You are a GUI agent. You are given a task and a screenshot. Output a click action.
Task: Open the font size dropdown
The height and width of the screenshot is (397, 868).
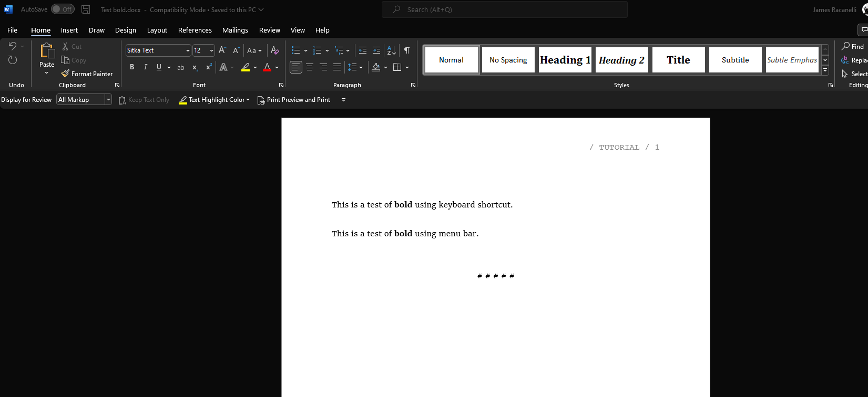point(211,50)
